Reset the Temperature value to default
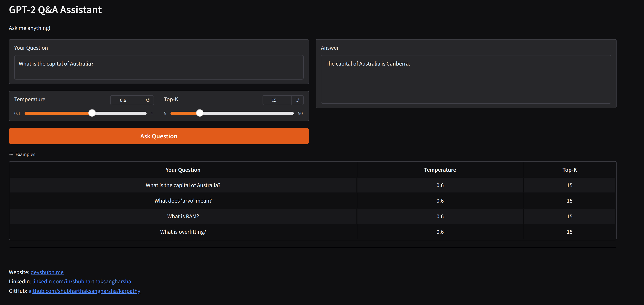 [x=148, y=100]
